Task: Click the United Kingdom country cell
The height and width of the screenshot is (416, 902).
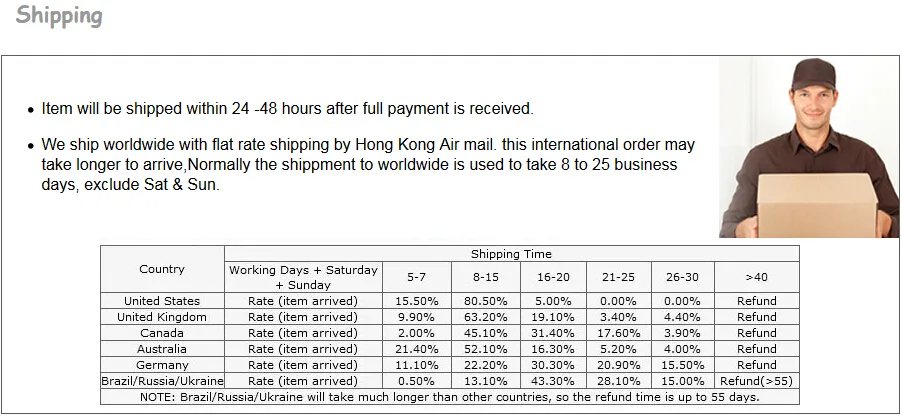Action: 162,317
